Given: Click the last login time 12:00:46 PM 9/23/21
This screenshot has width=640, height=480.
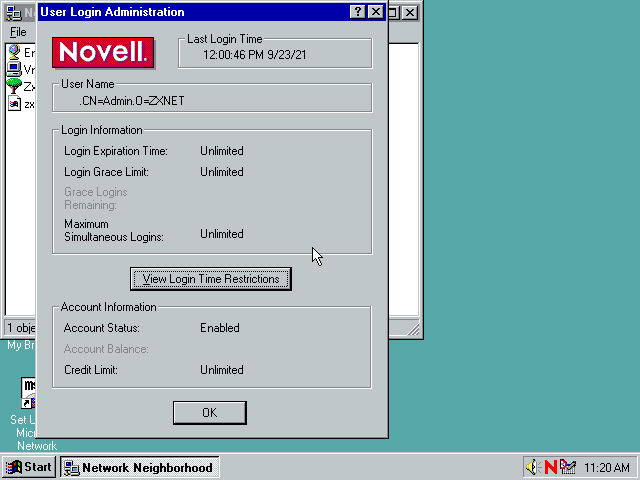Looking at the screenshot, I should coord(255,55).
